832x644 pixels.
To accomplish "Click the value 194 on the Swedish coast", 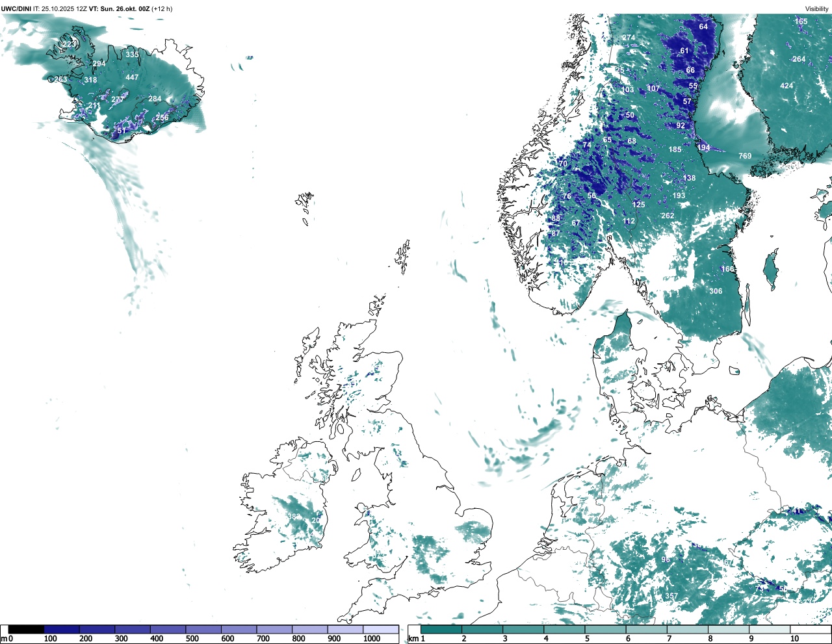I will pyautogui.click(x=704, y=148).
